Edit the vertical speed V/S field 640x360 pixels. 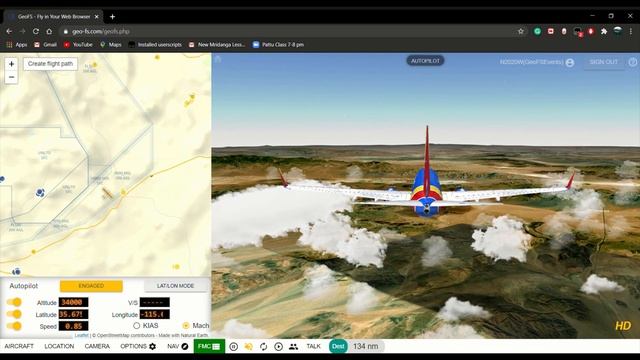point(155,302)
